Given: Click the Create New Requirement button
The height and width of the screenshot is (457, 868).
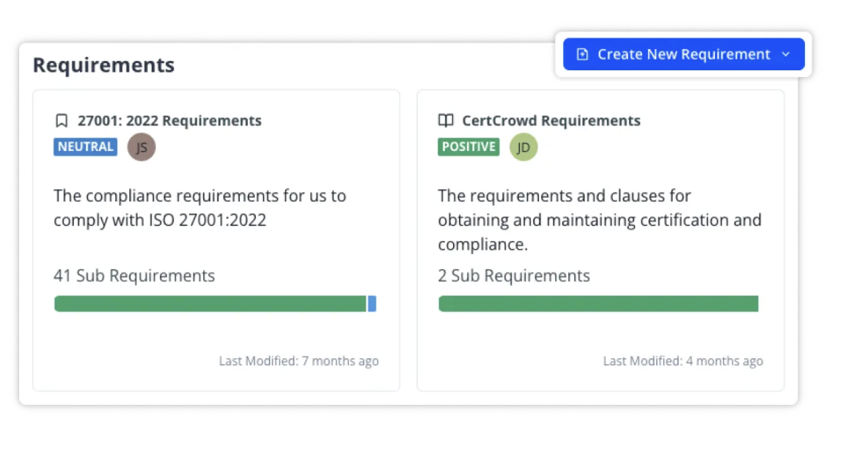Looking at the screenshot, I should pos(683,54).
